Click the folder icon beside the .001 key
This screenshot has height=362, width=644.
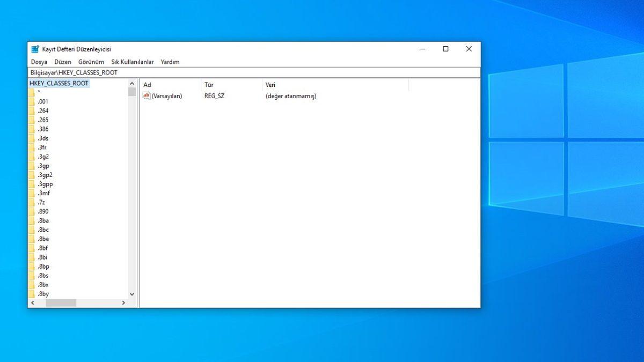(33, 101)
